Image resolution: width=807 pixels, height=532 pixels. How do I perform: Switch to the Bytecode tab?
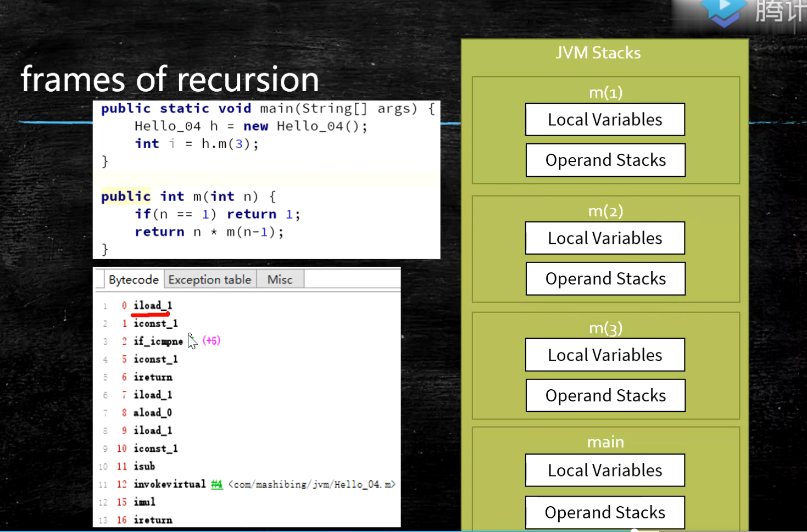133,279
